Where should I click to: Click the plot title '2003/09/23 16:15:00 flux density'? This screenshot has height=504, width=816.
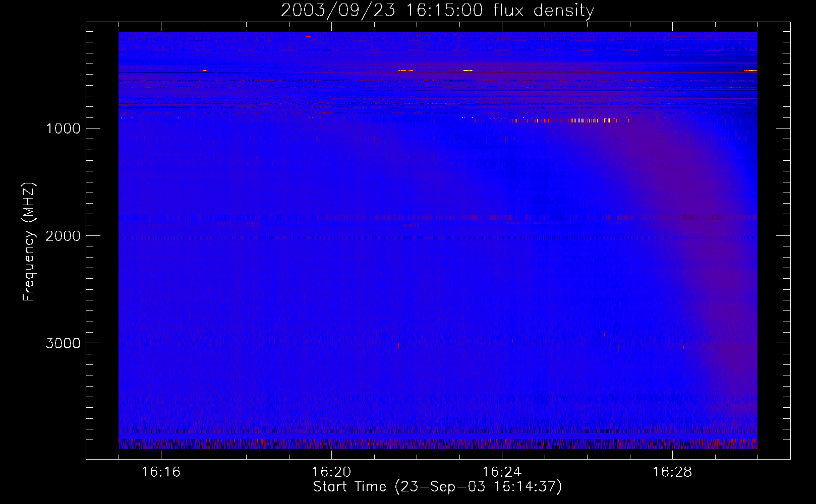click(437, 11)
